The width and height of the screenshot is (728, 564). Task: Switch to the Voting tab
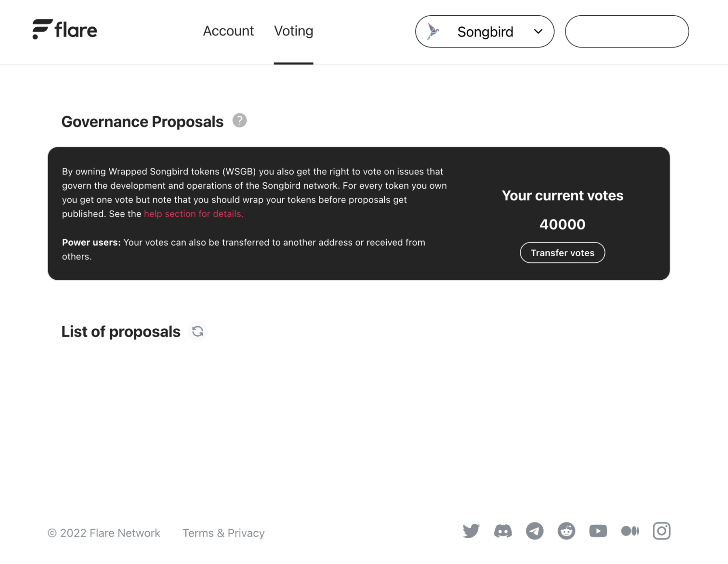tap(293, 31)
